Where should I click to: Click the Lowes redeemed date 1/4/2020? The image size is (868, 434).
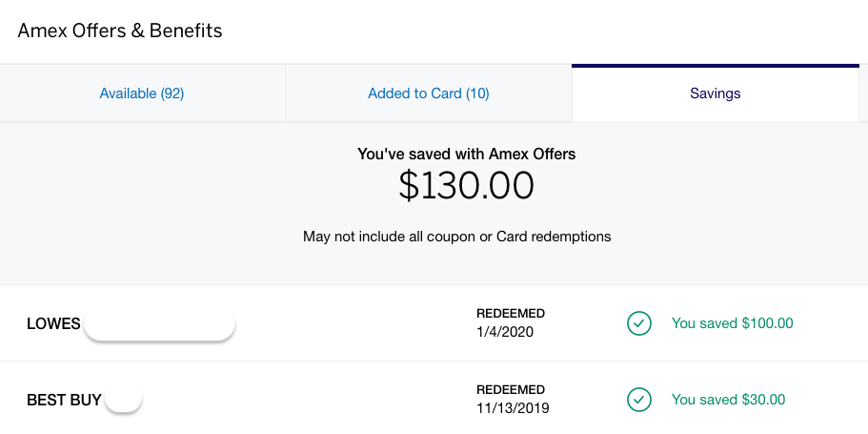point(505,333)
